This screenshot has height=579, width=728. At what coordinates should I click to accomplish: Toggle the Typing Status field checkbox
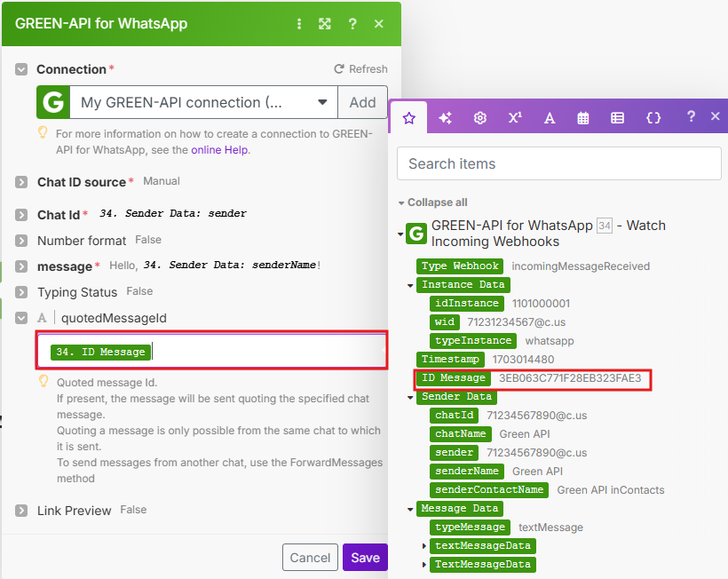(x=21, y=292)
